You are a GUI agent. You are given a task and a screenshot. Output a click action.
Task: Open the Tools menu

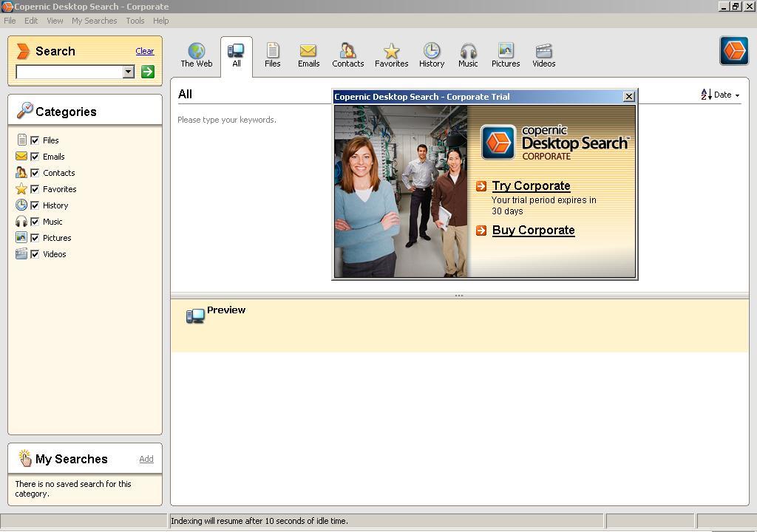click(135, 21)
